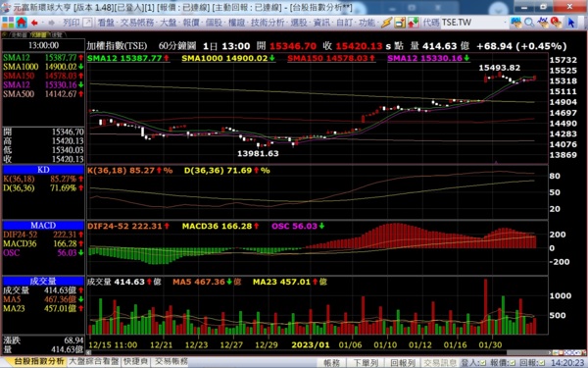Screen dimensions: 588x368
Task: Click the lightning bolt quick order icon
Action: 386,23
